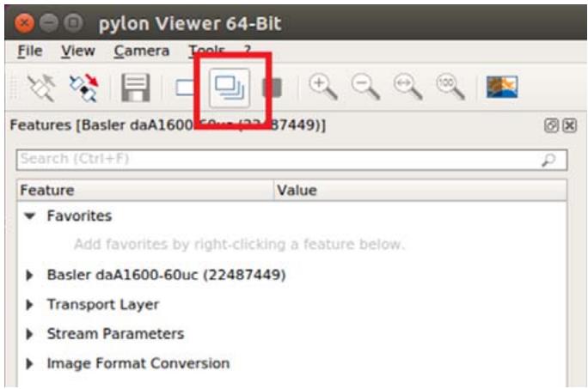Screen dimensions: 588x389
Task: Click the zoom in magnifier icon
Action: click(x=323, y=87)
